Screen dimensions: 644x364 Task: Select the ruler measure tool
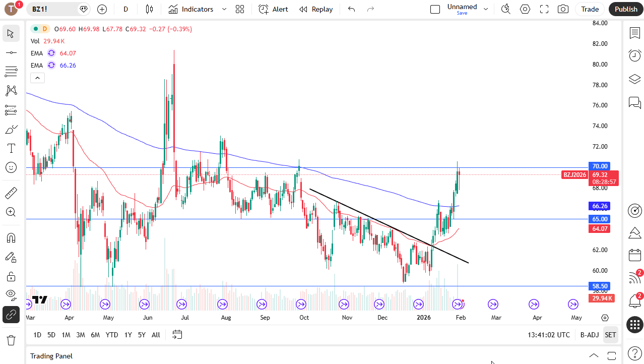[11, 193]
